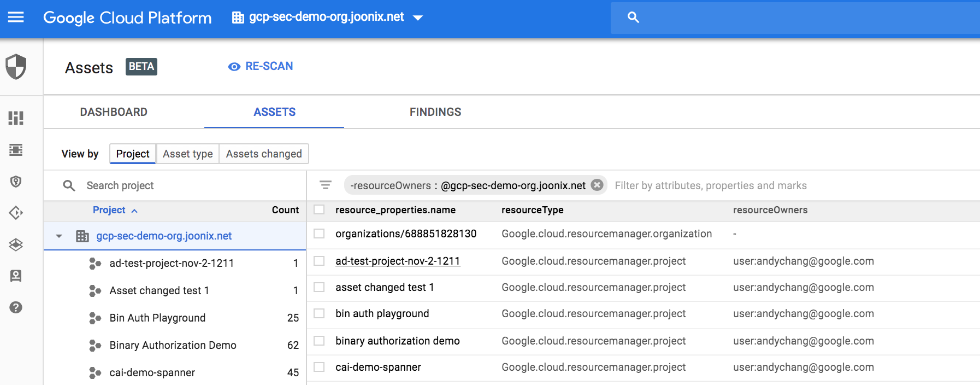Switch to the ASSETS tab
The image size is (980, 385).
pos(274,112)
